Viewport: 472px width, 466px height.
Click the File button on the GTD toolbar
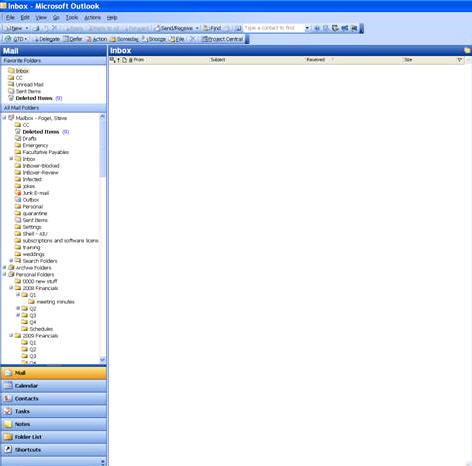[177, 39]
